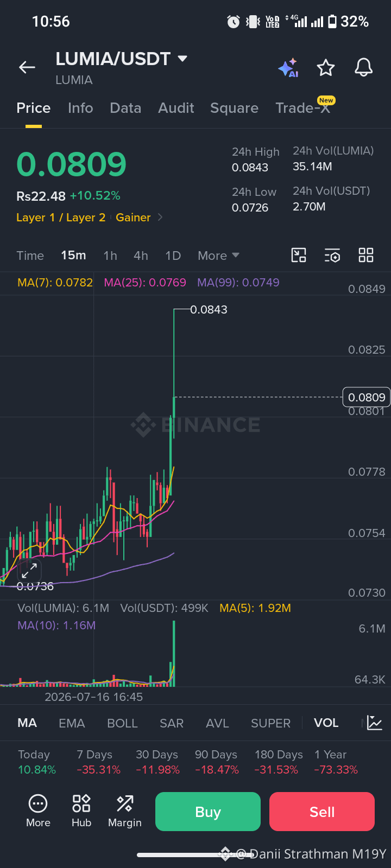Toggle the SAR indicator
The height and width of the screenshot is (868, 391).
point(172,723)
